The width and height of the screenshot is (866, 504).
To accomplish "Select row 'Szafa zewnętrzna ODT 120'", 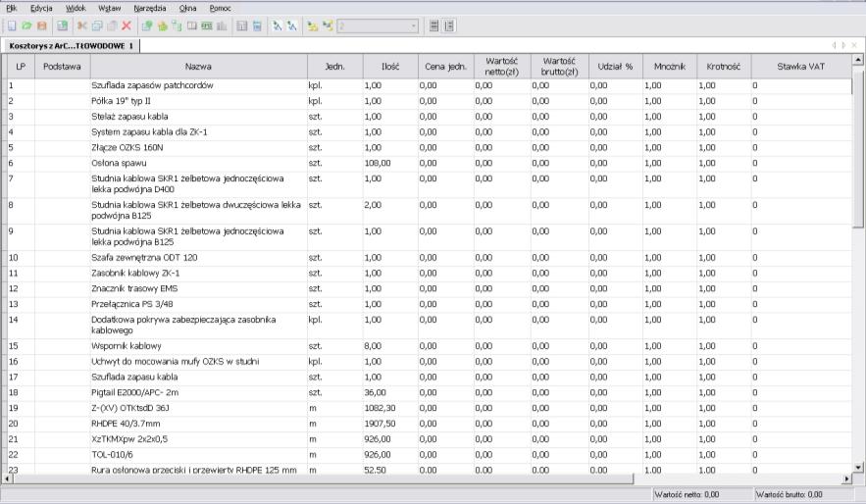I will [x=430, y=258].
